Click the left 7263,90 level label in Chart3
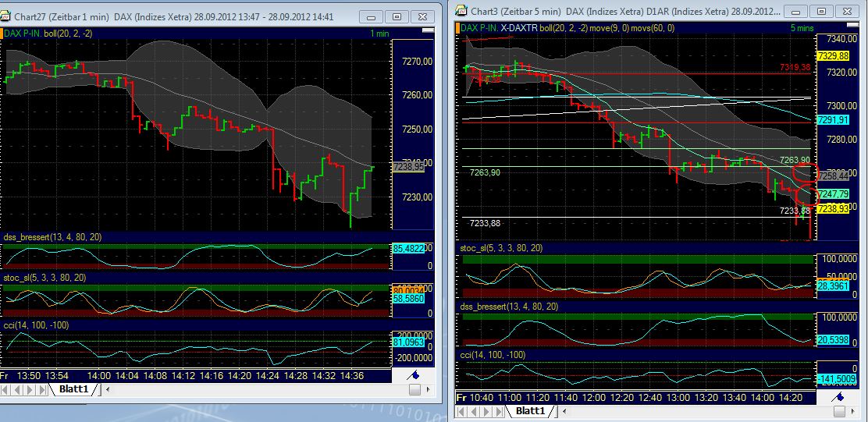The image size is (868, 422). point(485,172)
